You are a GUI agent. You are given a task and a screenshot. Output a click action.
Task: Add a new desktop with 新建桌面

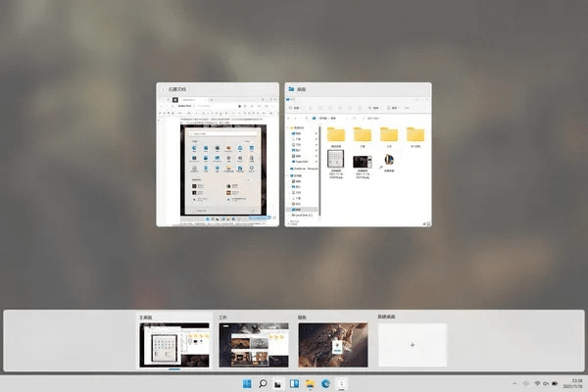pos(412,346)
